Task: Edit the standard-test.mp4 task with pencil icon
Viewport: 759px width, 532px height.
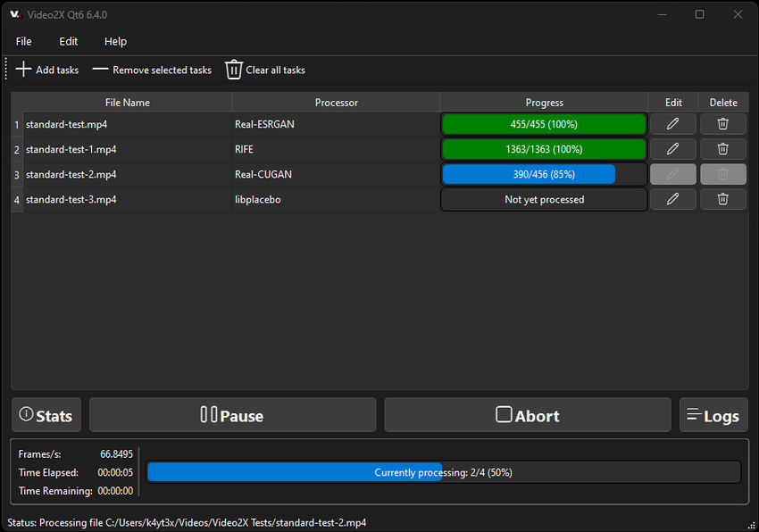Action: (673, 124)
